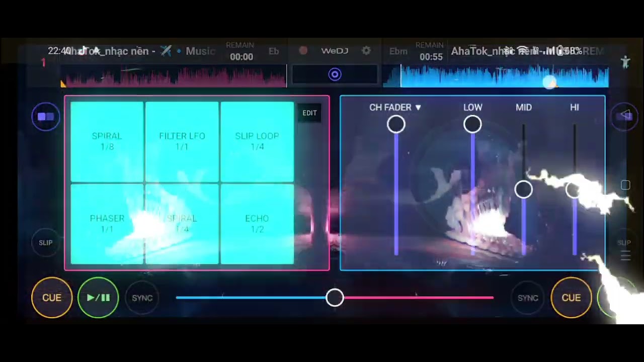
Task: Open the accessibility figure icon
Action: [625, 62]
